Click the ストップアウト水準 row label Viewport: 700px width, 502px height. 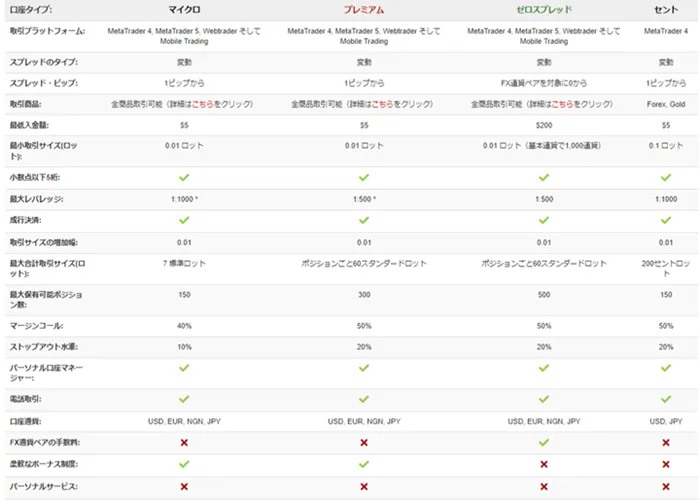click(x=44, y=347)
